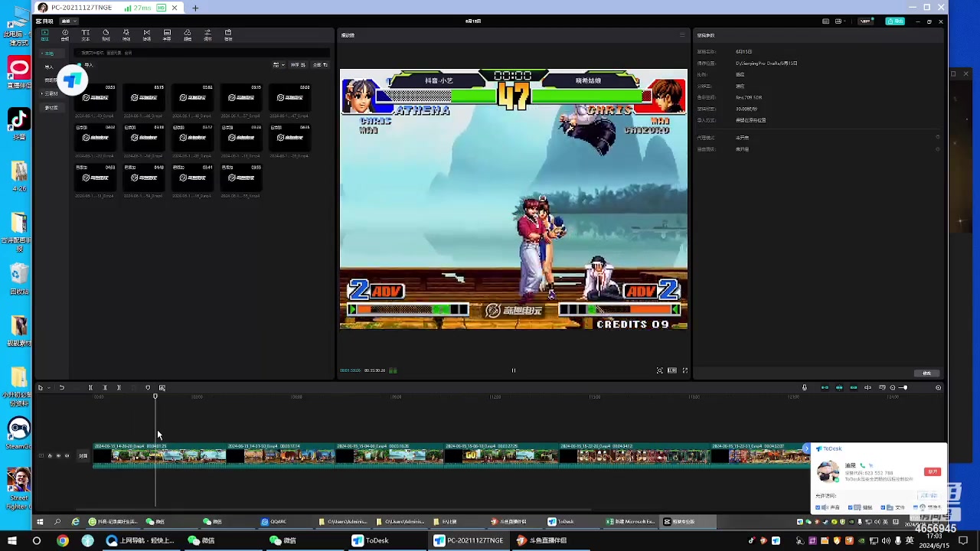Viewport: 980px width, 551px height.
Task: Open the player panel menu icon
Action: pos(682,35)
